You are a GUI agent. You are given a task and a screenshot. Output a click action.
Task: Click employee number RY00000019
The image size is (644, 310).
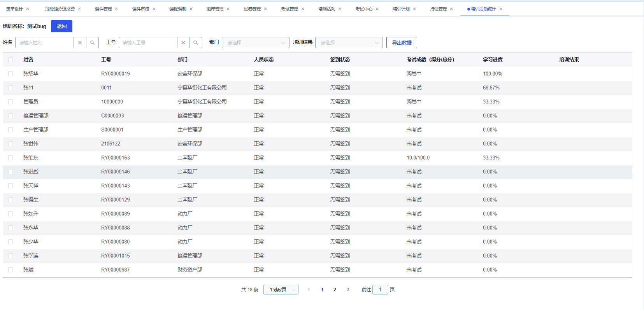pos(116,74)
